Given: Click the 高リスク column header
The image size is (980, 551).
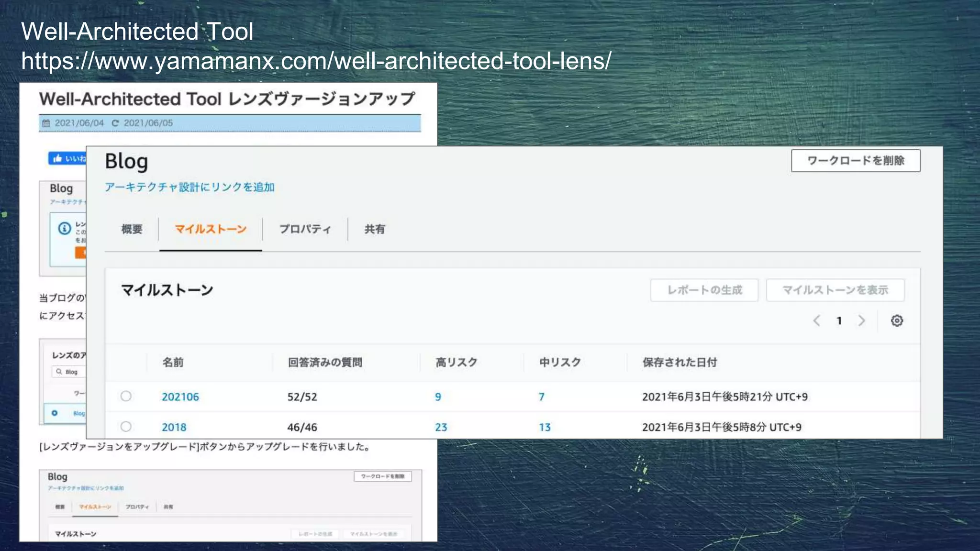Looking at the screenshot, I should [457, 362].
